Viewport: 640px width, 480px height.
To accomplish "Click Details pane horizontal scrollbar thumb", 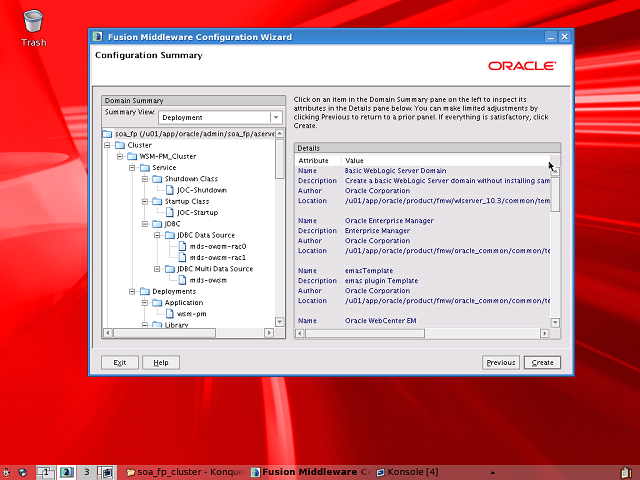I will click(x=365, y=333).
